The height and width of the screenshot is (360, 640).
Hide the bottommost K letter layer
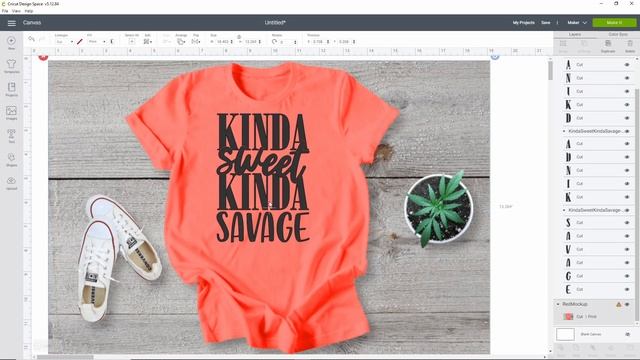click(x=627, y=197)
